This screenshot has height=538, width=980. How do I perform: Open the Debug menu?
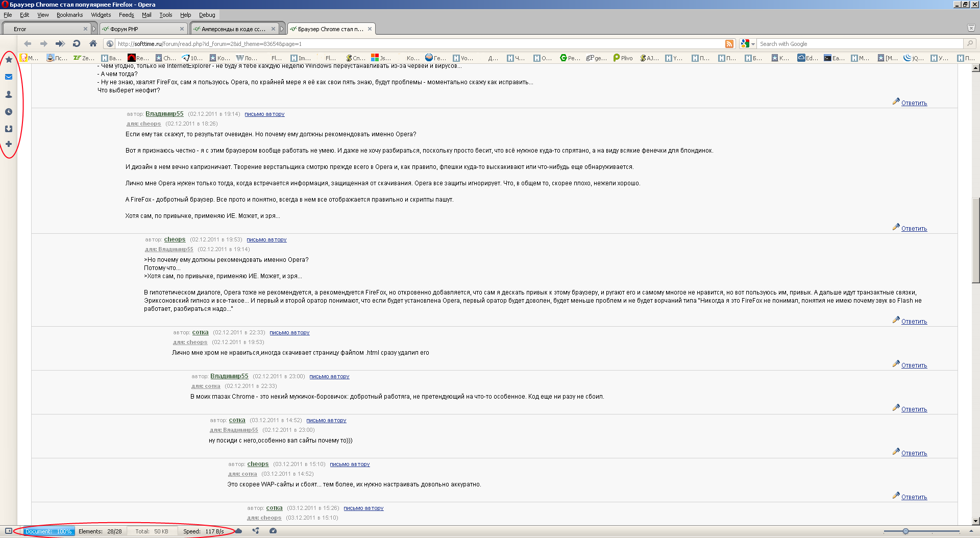coord(207,15)
